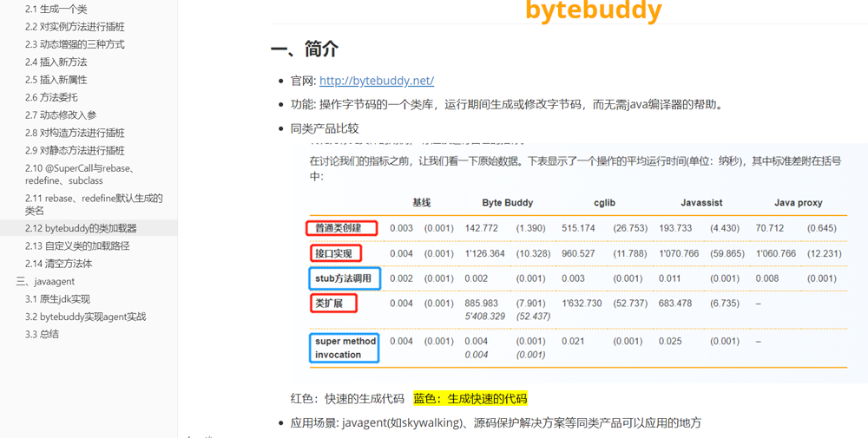The height and width of the screenshot is (438, 868).
Task: Click the 基线 column header
Action: (x=421, y=203)
